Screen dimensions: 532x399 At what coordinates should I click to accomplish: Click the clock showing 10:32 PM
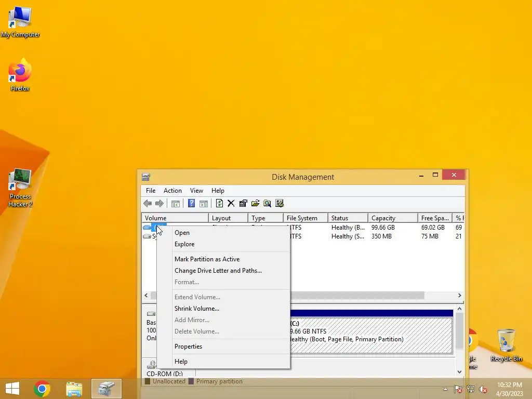click(x=509, y=385)
